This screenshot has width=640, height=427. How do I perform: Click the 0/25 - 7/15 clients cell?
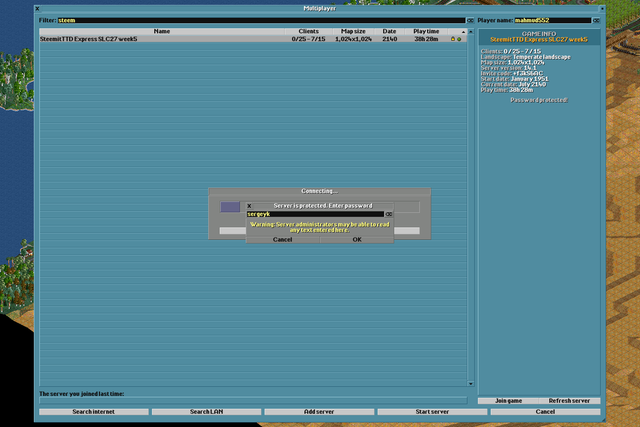point(309,39)
